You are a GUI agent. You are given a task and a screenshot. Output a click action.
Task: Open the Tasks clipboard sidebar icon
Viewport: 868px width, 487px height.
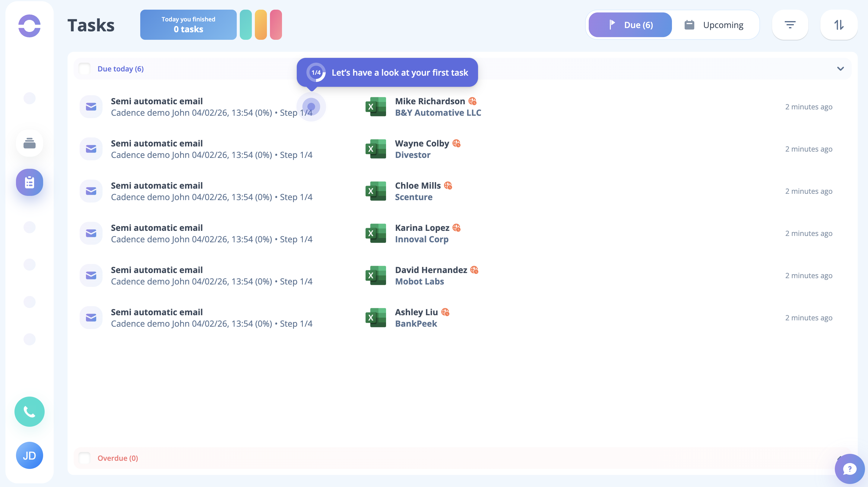tap(29, 182)
